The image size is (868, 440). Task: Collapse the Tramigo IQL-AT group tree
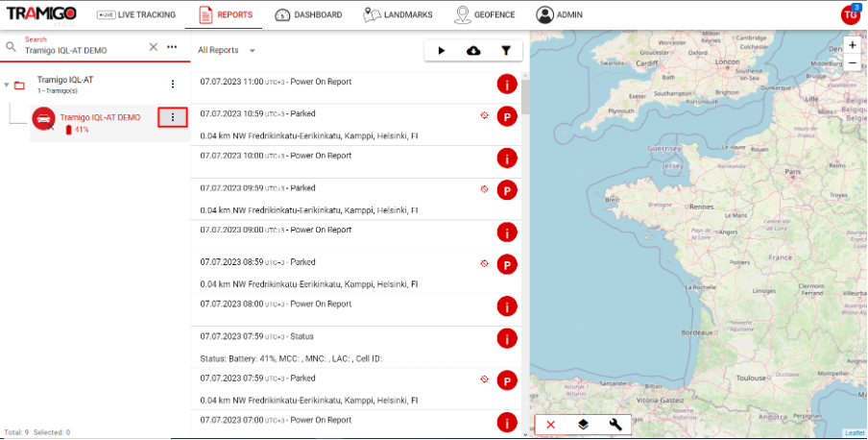point(7,85)
